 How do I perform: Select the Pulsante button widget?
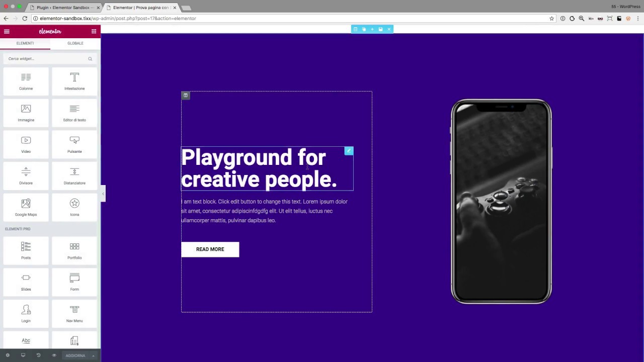point(74,144)
